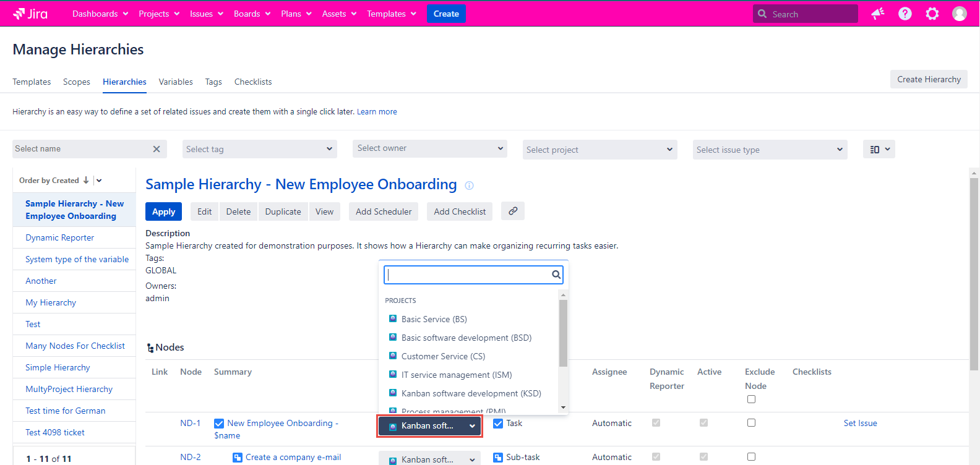Open the Jira settings gear
Image resolution: width=980 pixels, height=465 pixels.
point(932,14)
